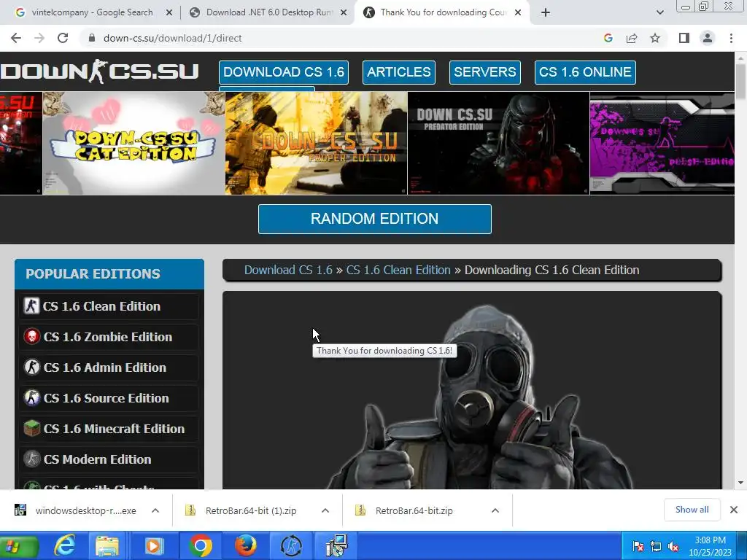The width and height of the screenshot is (747, 560).
Task: Open tab search dropdown arrow
Action: (x=659, y=12)
